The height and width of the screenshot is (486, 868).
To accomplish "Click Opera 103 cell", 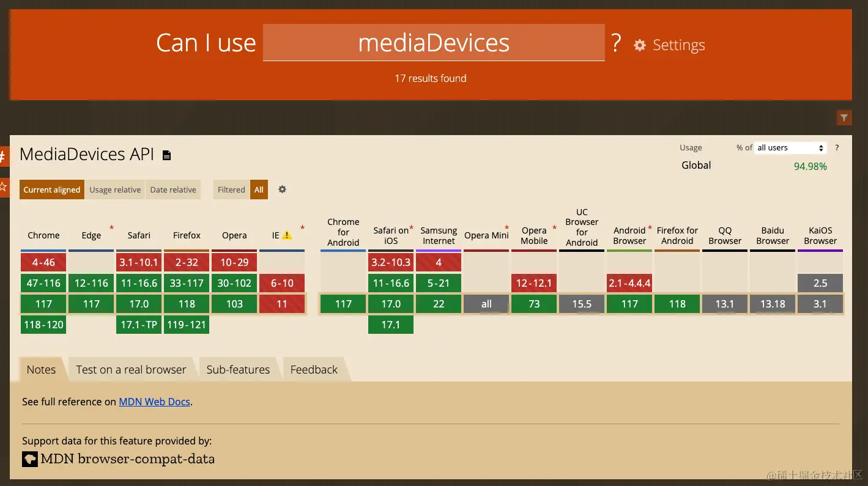I will pyautogui.click(x=234, y=304).
